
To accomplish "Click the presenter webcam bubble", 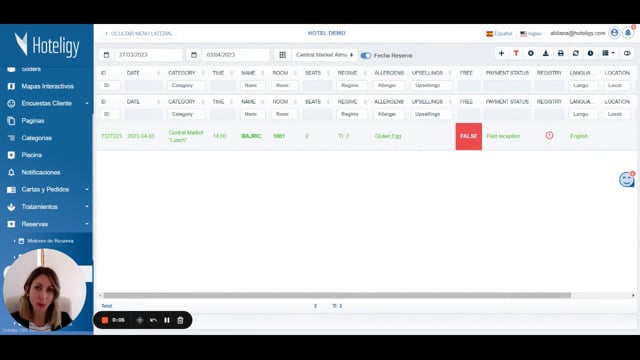I will pos(44,290).
